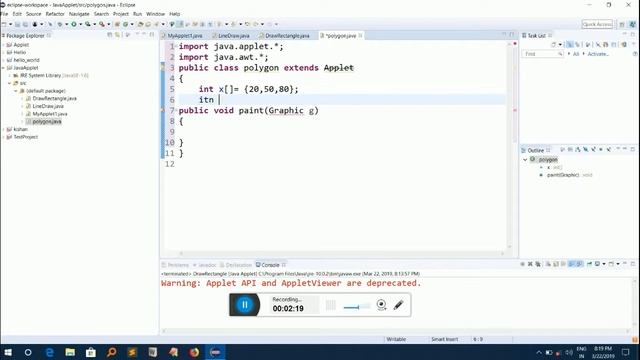Open the Navigate menu

[x=79, y=14]
